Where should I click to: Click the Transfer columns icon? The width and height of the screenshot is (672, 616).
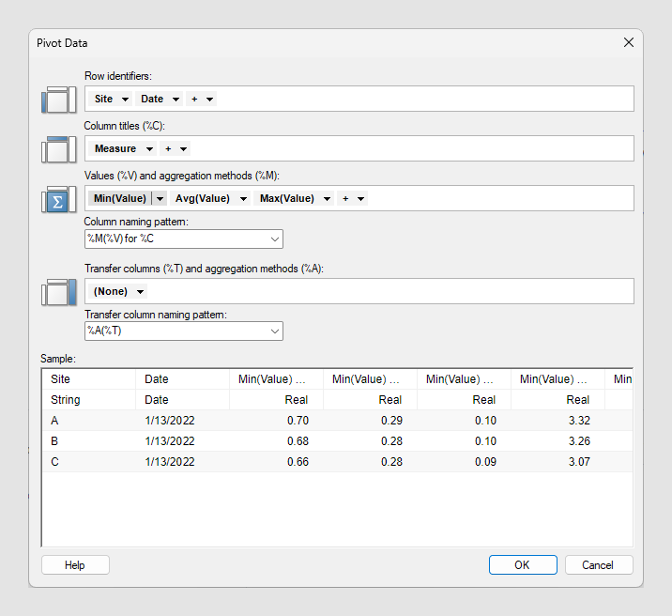pos(58,292)
